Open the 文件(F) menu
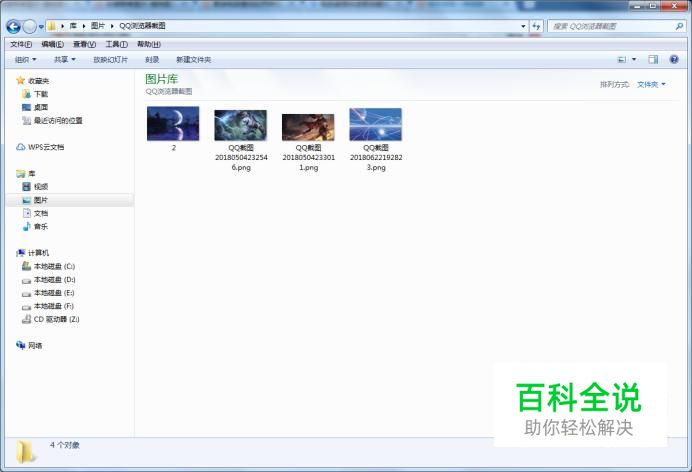Image resolution: width=692 pixels, height=472 pixels. pyautogui.click(x=21, y=44)
